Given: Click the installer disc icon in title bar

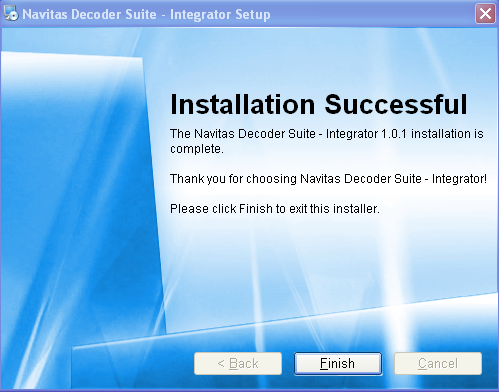Looking at the screenshot, I should coord(11,14).
